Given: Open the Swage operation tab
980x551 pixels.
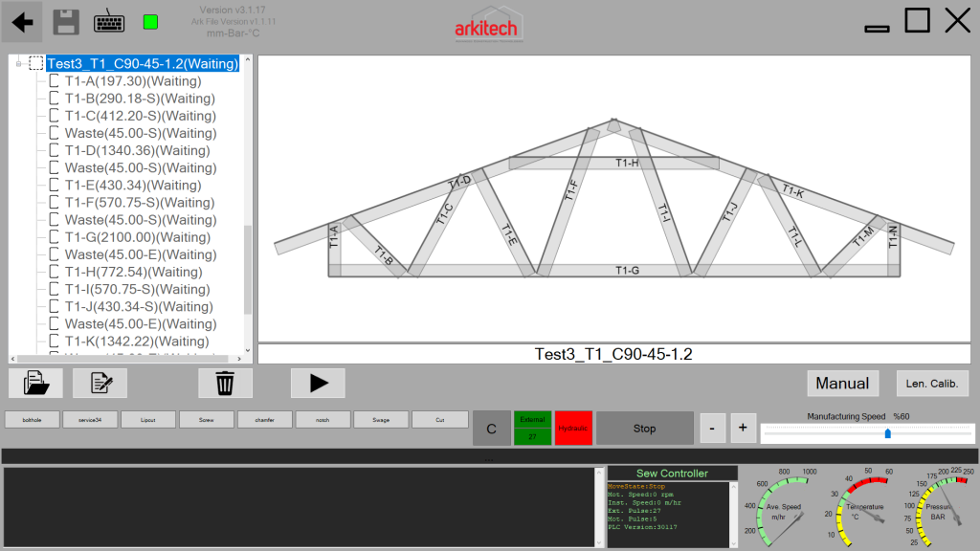Looking at the screenshot, I should pos(381,419).
